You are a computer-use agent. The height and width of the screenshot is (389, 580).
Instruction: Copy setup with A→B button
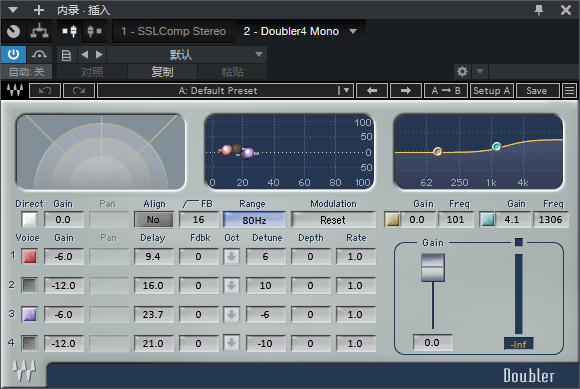pos(446,91)
